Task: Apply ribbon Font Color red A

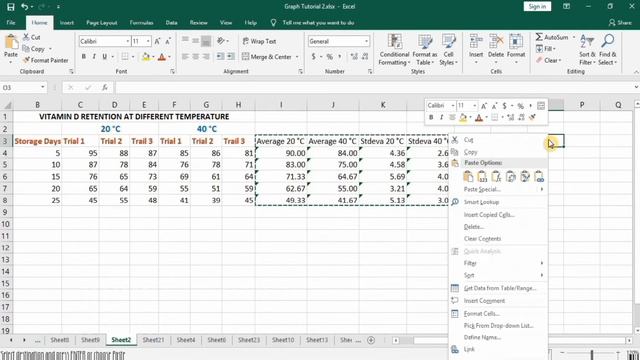Action: pyautogui.click(x=162, y=57)
